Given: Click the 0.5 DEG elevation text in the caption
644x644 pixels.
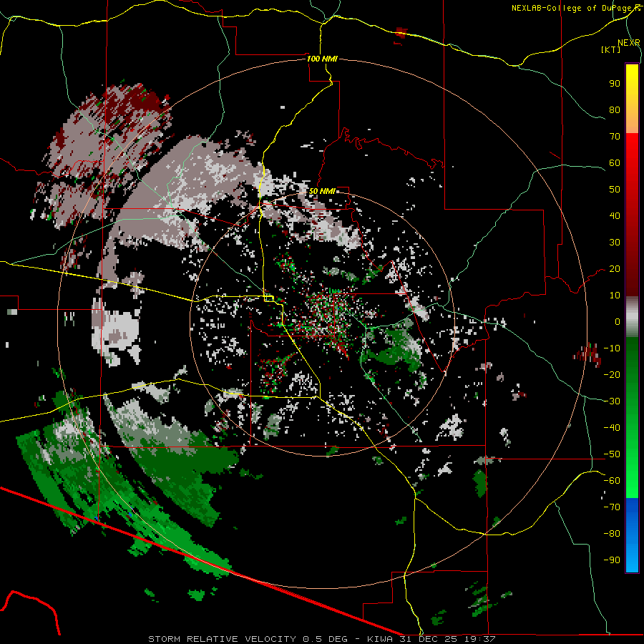Looking at the screenshot, I should point(325,639).
